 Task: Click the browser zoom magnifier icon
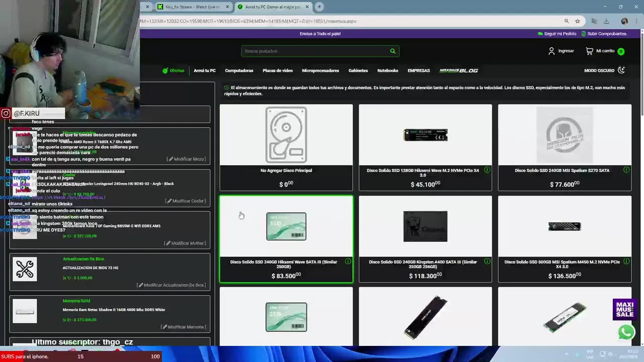(567, 21)
